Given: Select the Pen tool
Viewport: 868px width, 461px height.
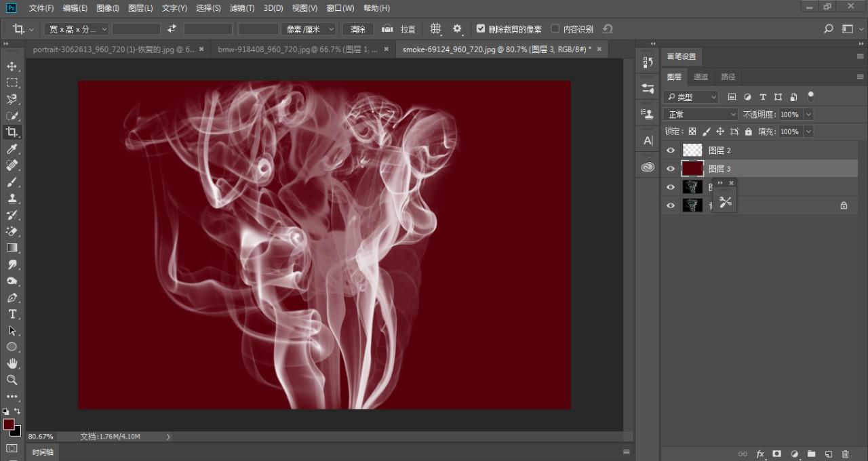Looking at the screenshot, I should point(12,298).
